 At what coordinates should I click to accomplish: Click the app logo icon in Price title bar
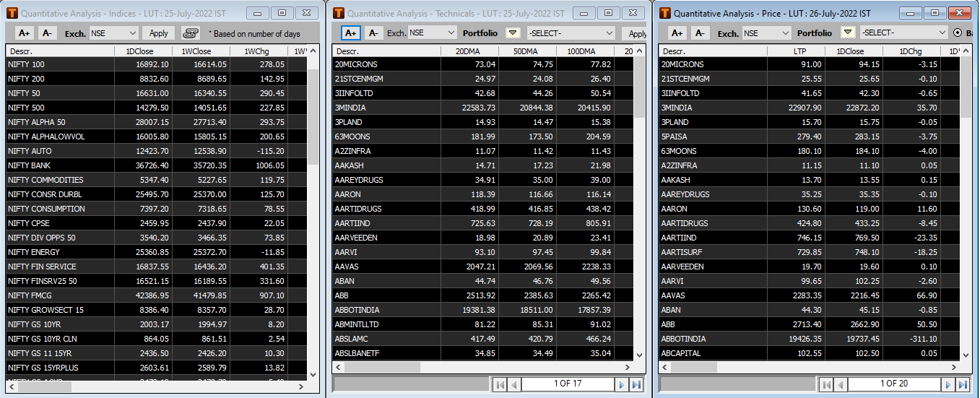click(665, 13)
